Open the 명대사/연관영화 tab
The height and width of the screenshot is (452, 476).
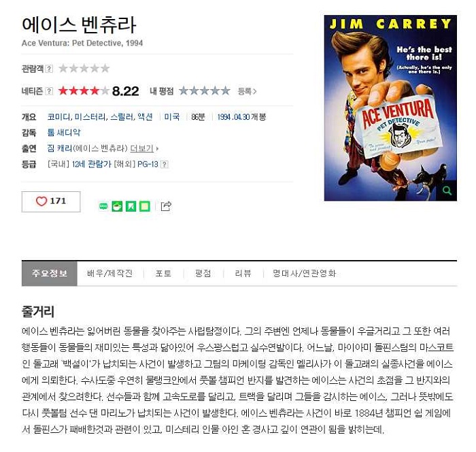pos(304,273)
